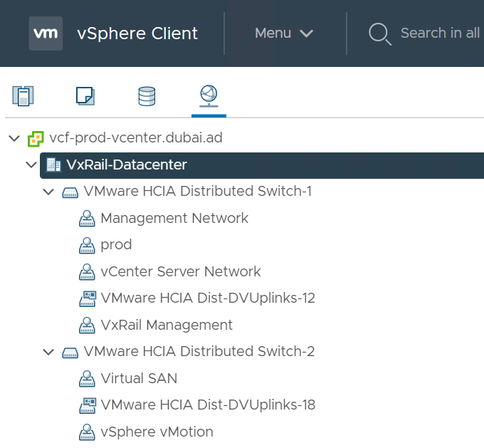Viewport: 484px width, 448px height.
Task: Switch to the VMs and Templates view
Action: [85, 95]
